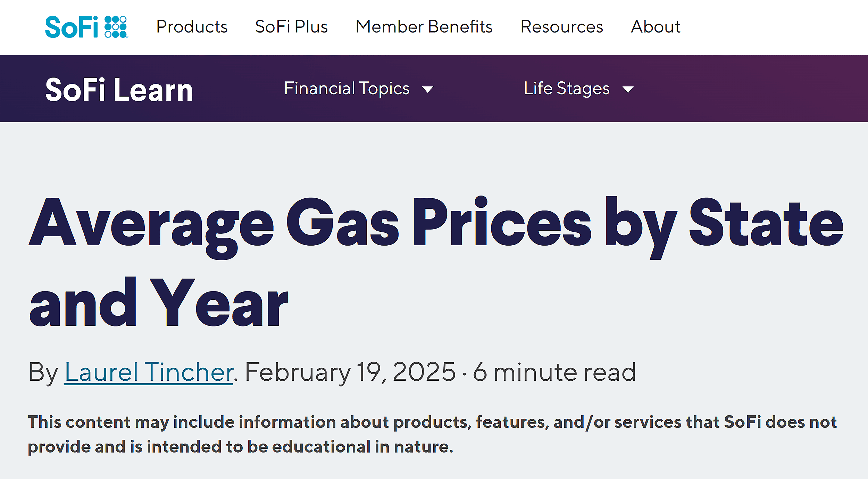The width and height of the screenshot is (868, 479).
Task: Expand the Life Stages dropdown arrow
Action: pyautogui.click(x=628, y=90)
